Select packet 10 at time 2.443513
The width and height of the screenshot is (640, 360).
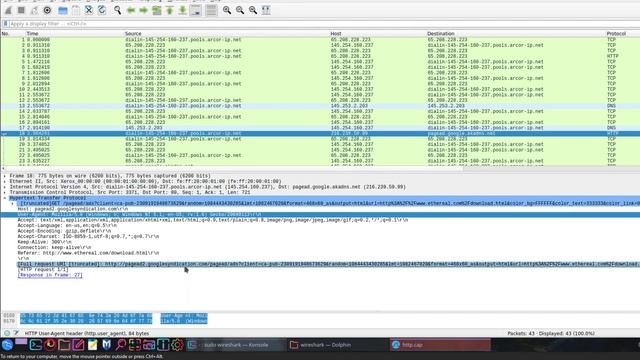tap(320, 89)
